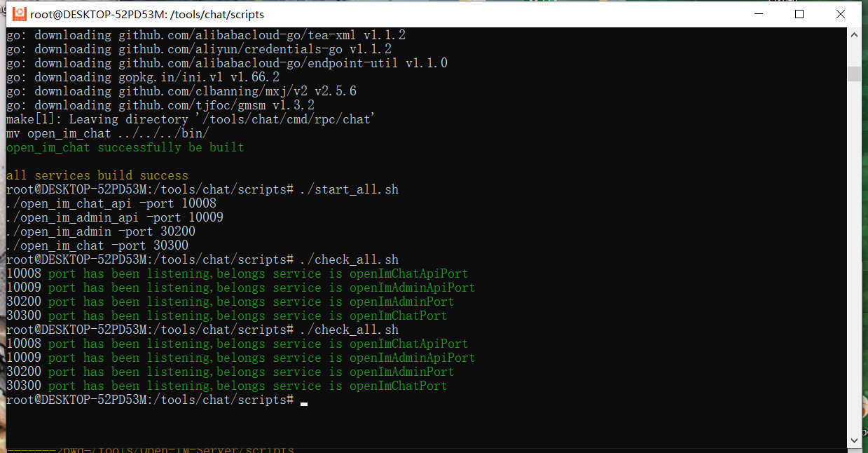Image resolution: width=868 pixels, height=453 pixels.
Task: Click the minimize window icon
Action: coord(757,14)
